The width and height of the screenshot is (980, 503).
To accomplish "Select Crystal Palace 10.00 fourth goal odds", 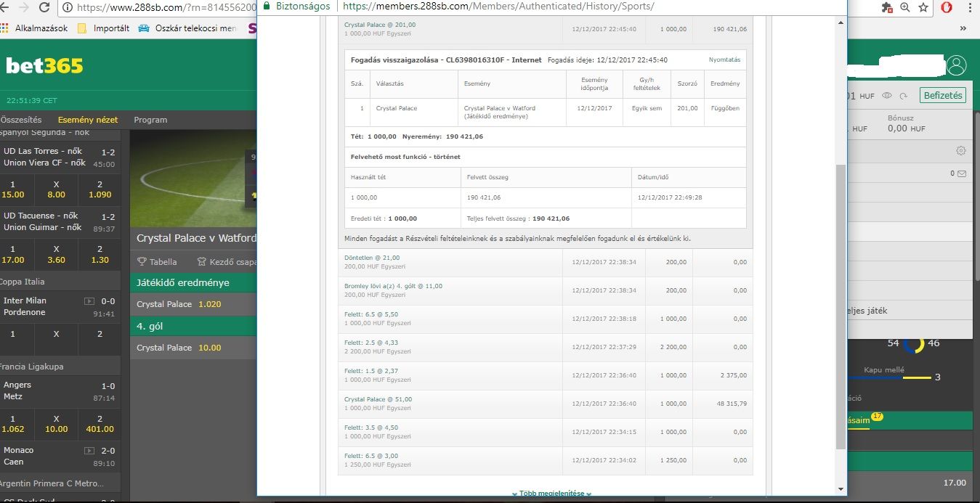I will click(x=193, y=348).
